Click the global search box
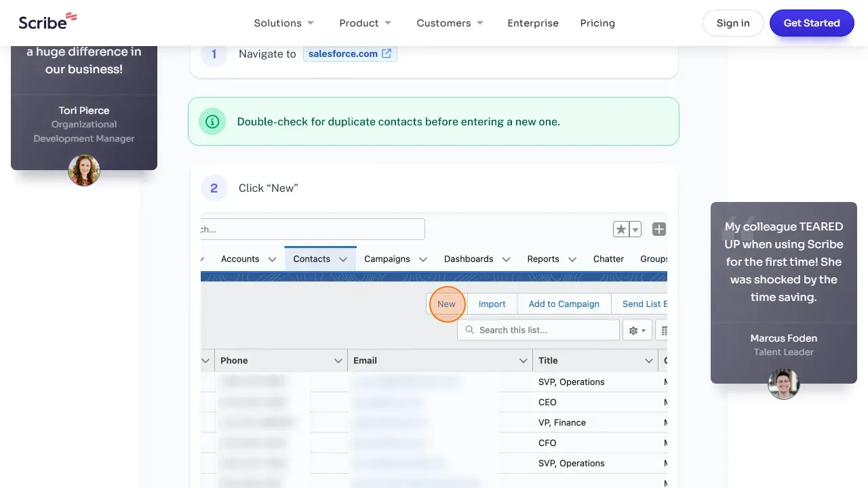The height and width of the screenshot is (488, 868). (313, 229)
